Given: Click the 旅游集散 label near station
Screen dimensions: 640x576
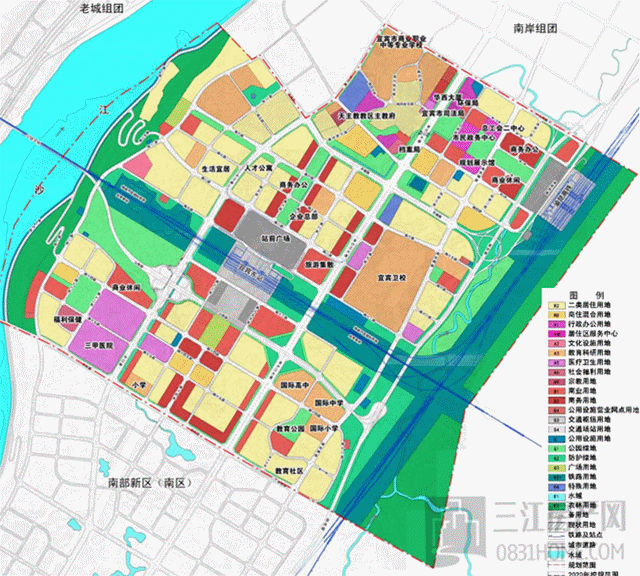Looking at the screenshot, I should (320, 265).
